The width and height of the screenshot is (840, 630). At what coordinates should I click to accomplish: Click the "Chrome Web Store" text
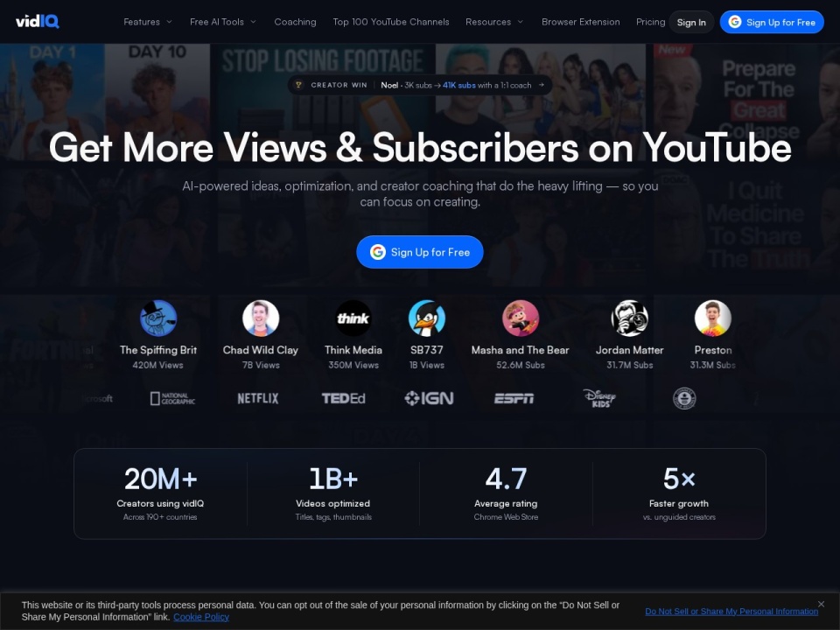click(x=506, y=517)
